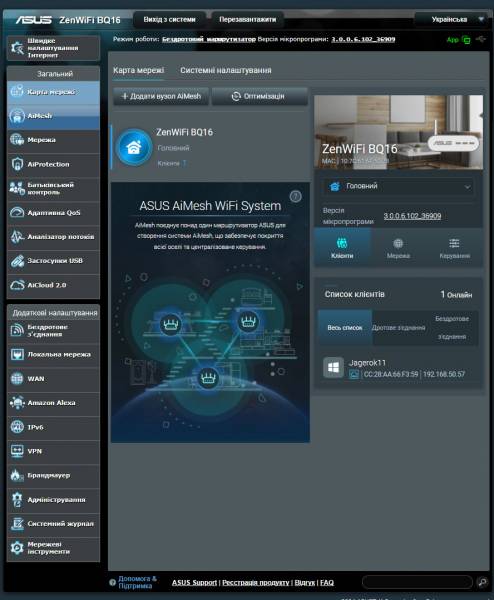Expand the Головний node selector dropdown
This screenshot has width=494, height=600.
click(x=398, y=186)
